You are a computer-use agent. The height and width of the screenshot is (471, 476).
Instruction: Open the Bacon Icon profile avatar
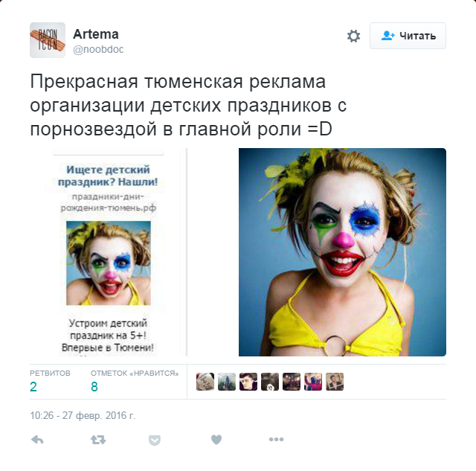coord(48,40)
